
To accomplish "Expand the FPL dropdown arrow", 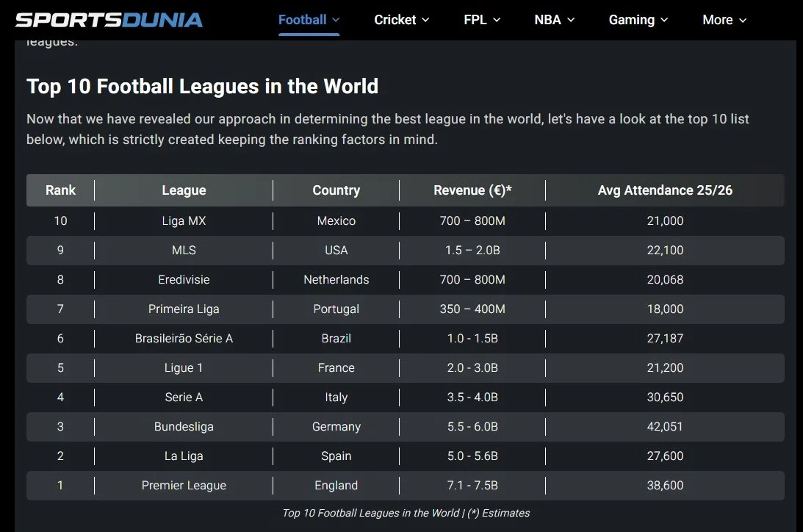I will (x=497, y=21).
